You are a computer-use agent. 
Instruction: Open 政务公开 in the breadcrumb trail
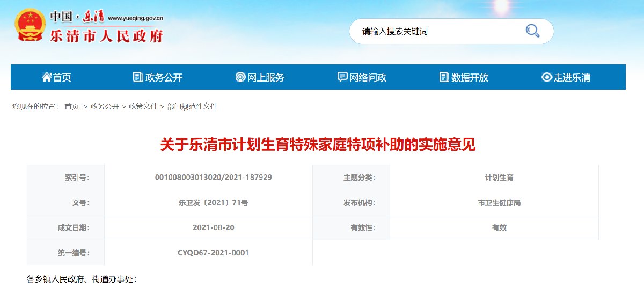tap(105, 107)
